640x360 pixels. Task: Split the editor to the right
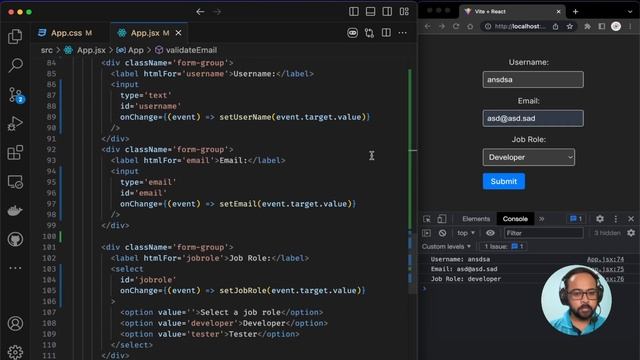[386, 33]
